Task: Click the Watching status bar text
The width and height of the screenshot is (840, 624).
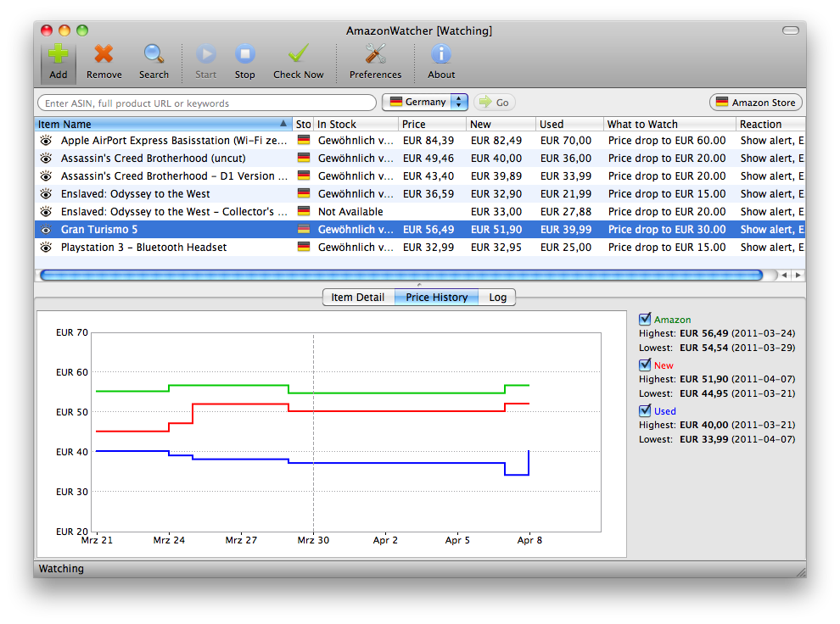Action: tap(61, 568)
